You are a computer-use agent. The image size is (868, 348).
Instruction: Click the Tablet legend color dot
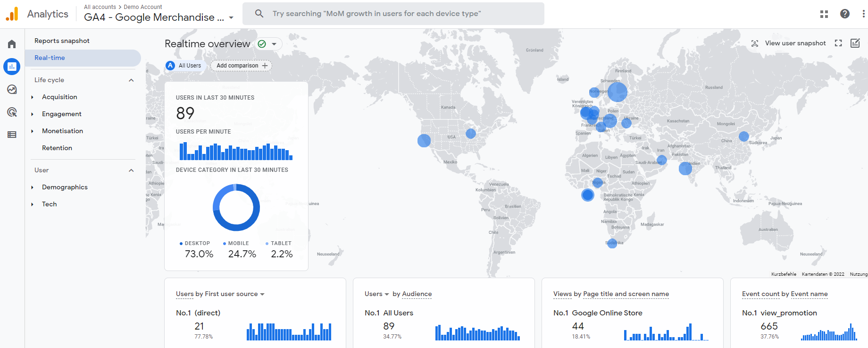pos(267,244)
